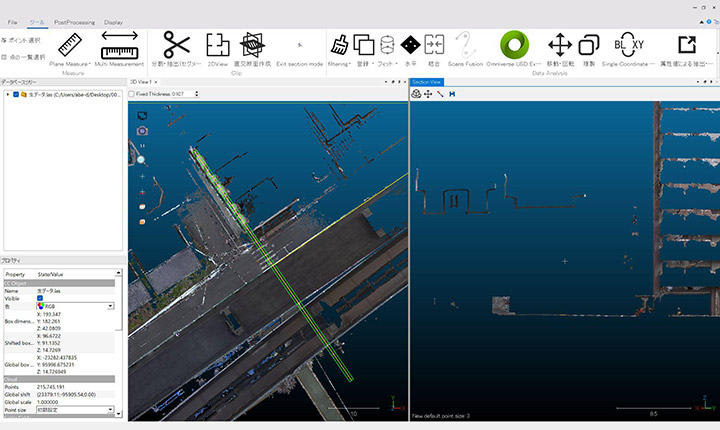The width and height of the screenshot is (720, 430).
Task: Click the 水平 diamond level icon
Action: (411, 45)
